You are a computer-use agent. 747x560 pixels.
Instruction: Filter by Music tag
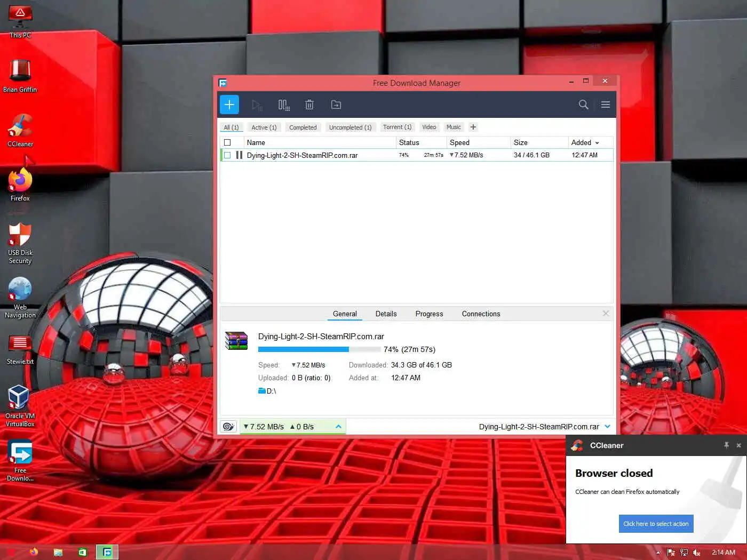coord(454,127)
